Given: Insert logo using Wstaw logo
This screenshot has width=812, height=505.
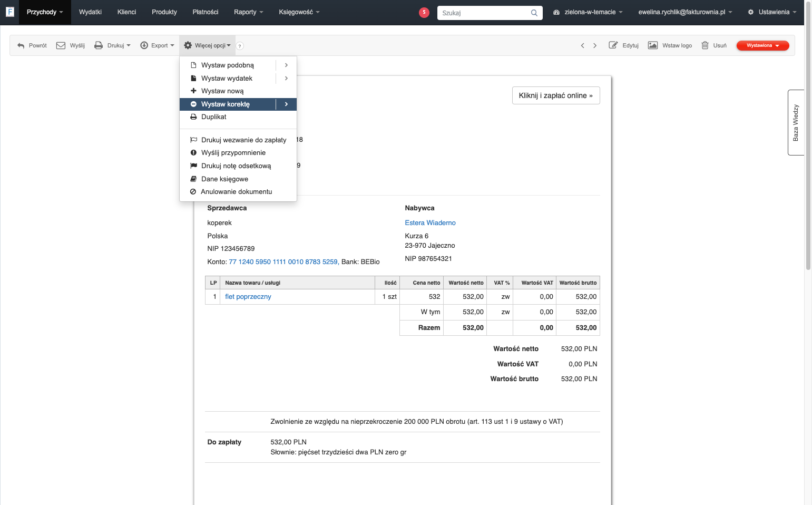Looking at the screenshot, I should [670, 45].
